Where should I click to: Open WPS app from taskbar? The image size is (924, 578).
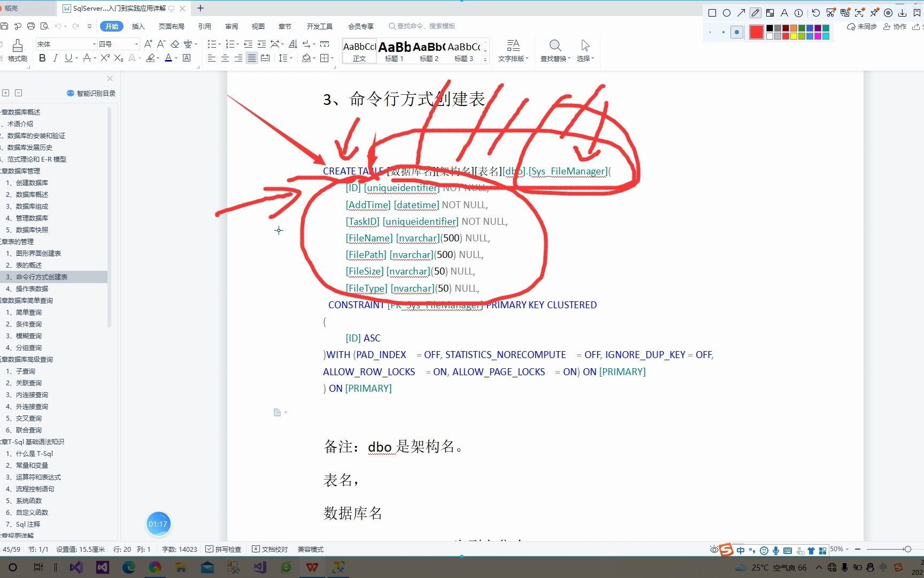312,567
